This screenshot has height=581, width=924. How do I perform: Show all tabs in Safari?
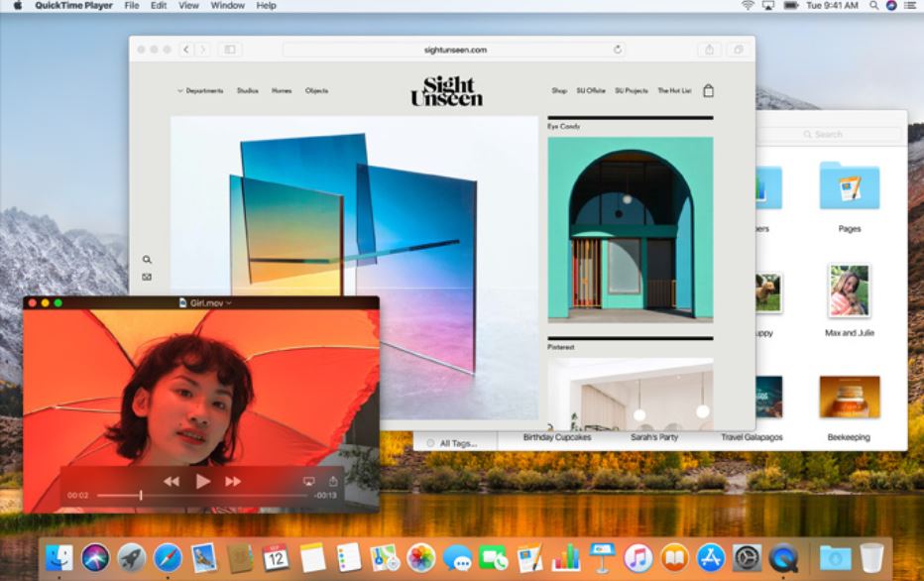[738, 50]
